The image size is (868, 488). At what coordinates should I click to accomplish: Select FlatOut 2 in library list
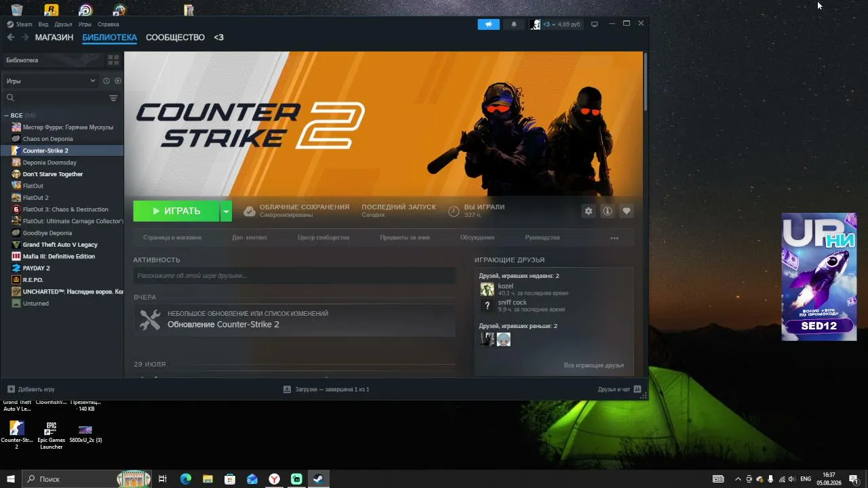[62, 198]
